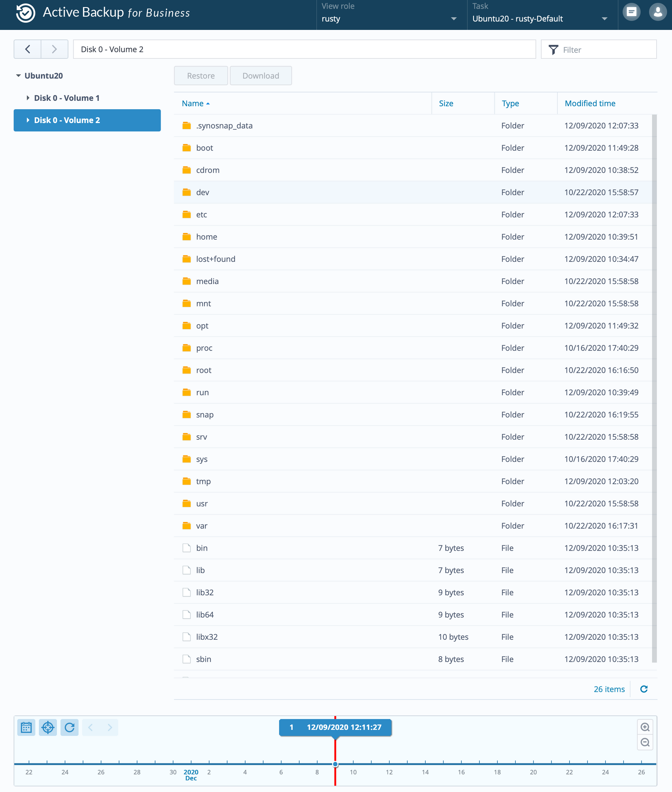Go forward with the right arrow button

click(x=54, y=49)
